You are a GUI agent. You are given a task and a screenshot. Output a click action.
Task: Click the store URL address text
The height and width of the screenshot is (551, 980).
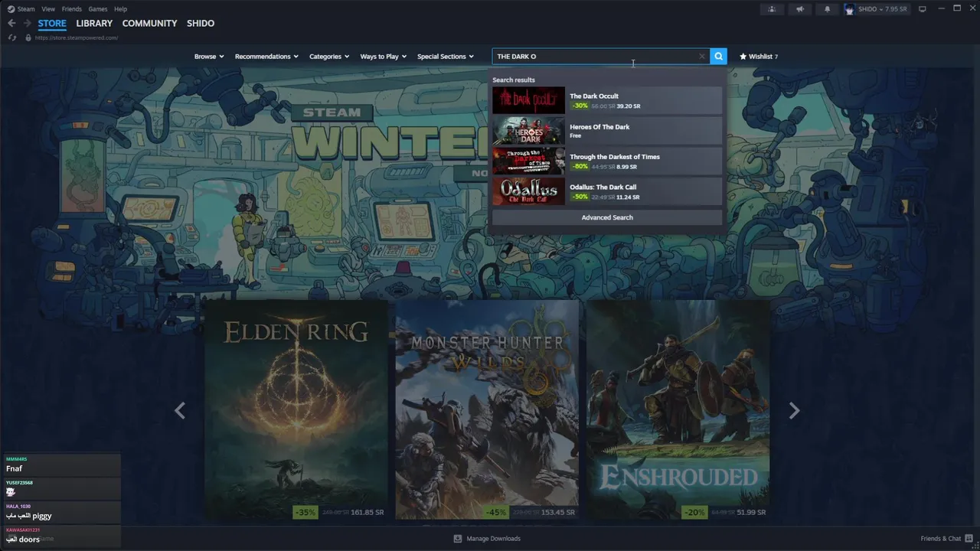click(x=76, y=37)
